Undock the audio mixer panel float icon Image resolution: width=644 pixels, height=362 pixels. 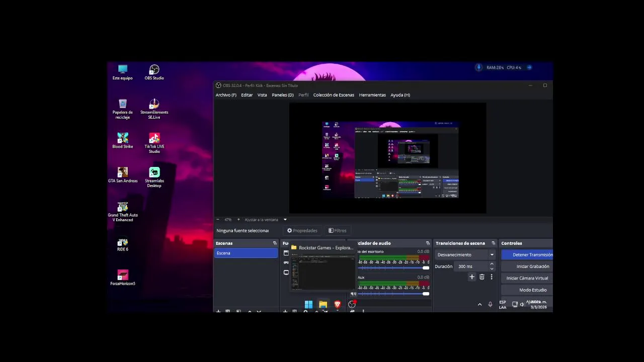[428, 243]
